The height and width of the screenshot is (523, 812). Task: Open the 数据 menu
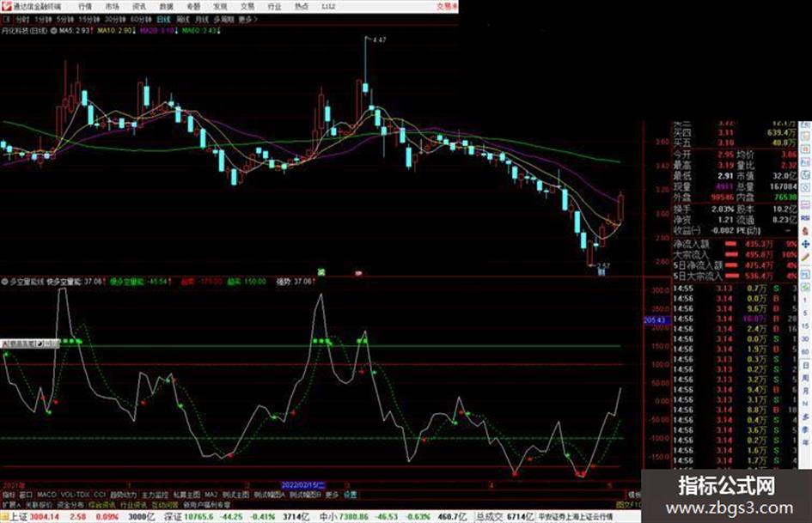[166, 7]
